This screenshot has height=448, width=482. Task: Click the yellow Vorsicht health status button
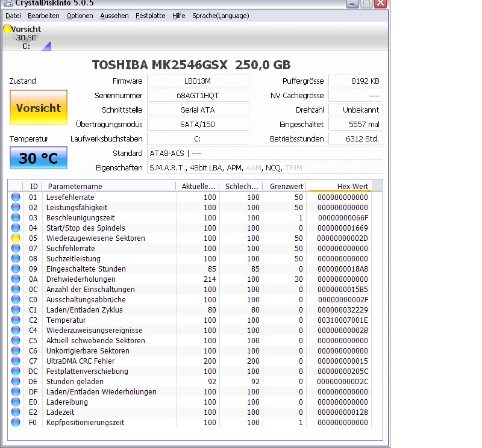pyautogui.click(x=39, y=107)
